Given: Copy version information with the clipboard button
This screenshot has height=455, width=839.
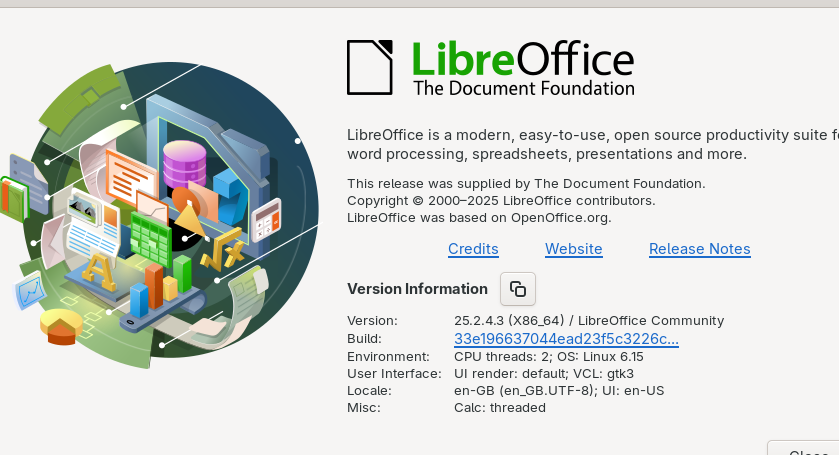Looking at the screenshot, I should (517, 289).
